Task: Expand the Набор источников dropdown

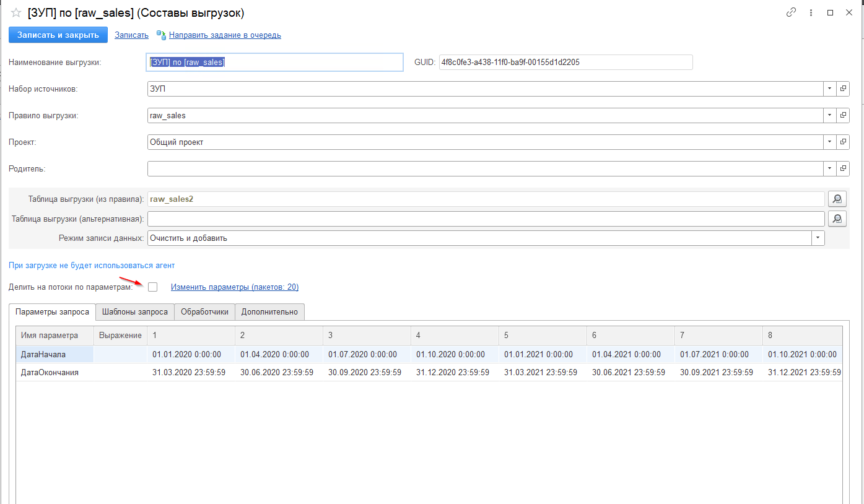Action: [830, 89]
